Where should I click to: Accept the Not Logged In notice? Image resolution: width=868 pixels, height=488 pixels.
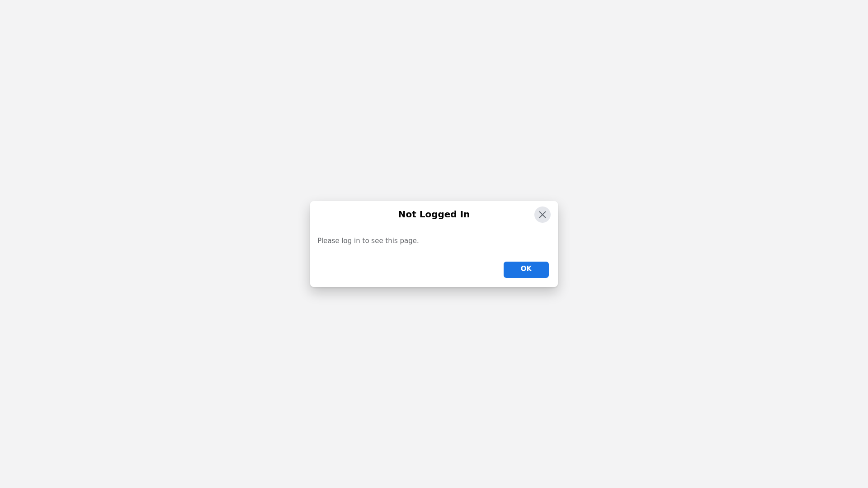526,269
